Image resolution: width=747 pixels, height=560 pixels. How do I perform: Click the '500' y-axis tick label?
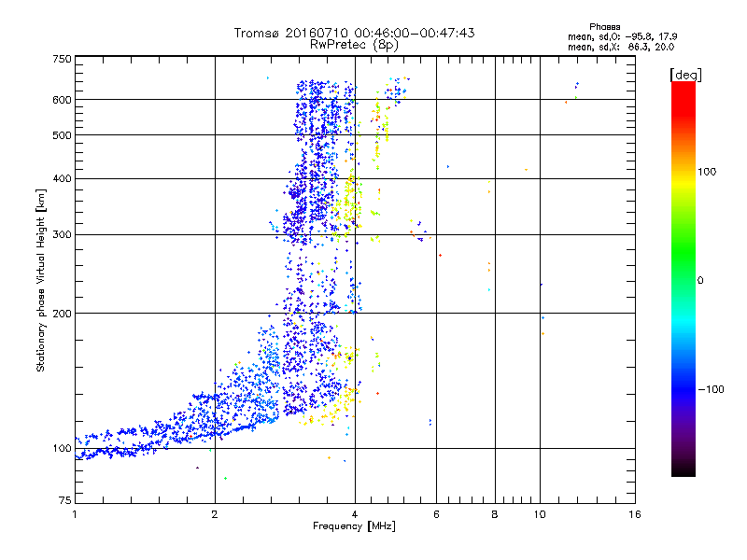62,135
